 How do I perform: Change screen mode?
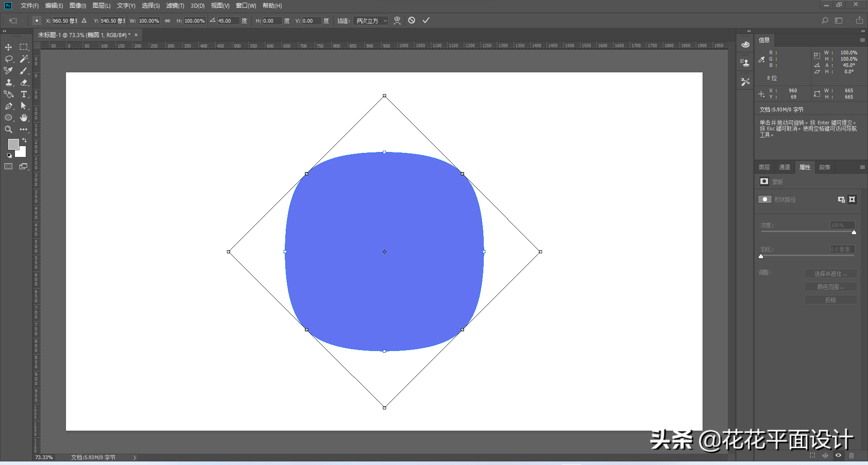24,167
